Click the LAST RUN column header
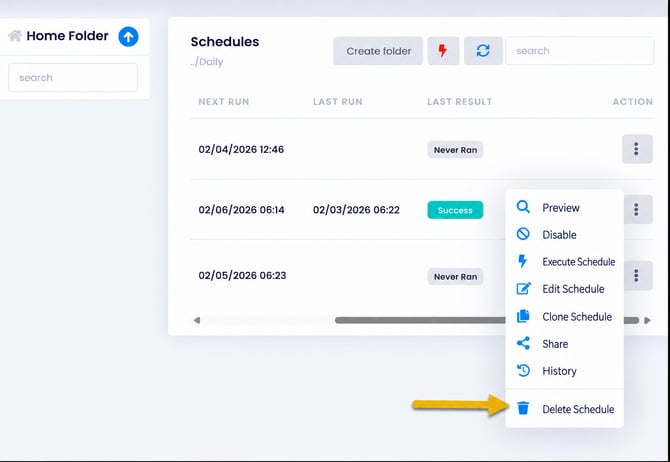Screen dimensions: 670x462 338,102
